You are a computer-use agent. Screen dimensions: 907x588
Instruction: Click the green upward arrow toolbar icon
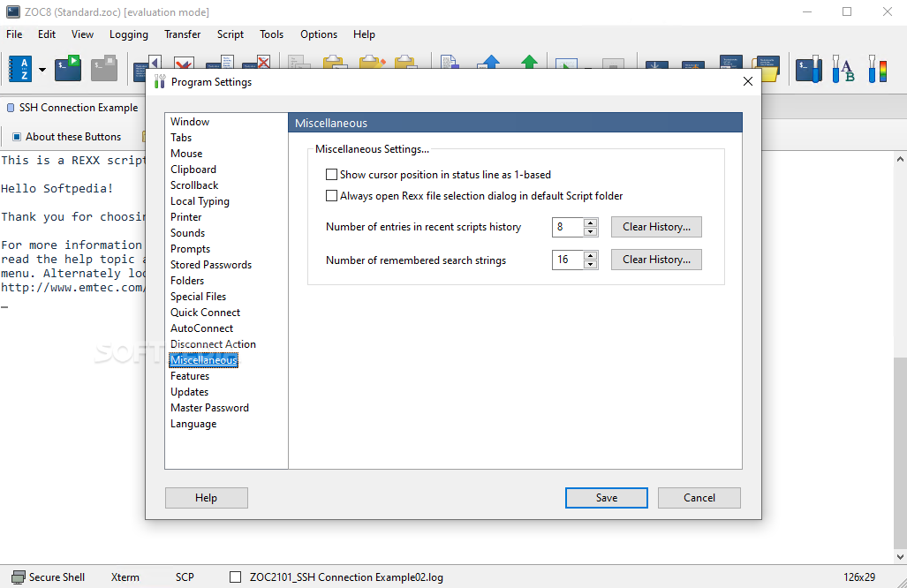pyautogui.click(x=529, y=62)
